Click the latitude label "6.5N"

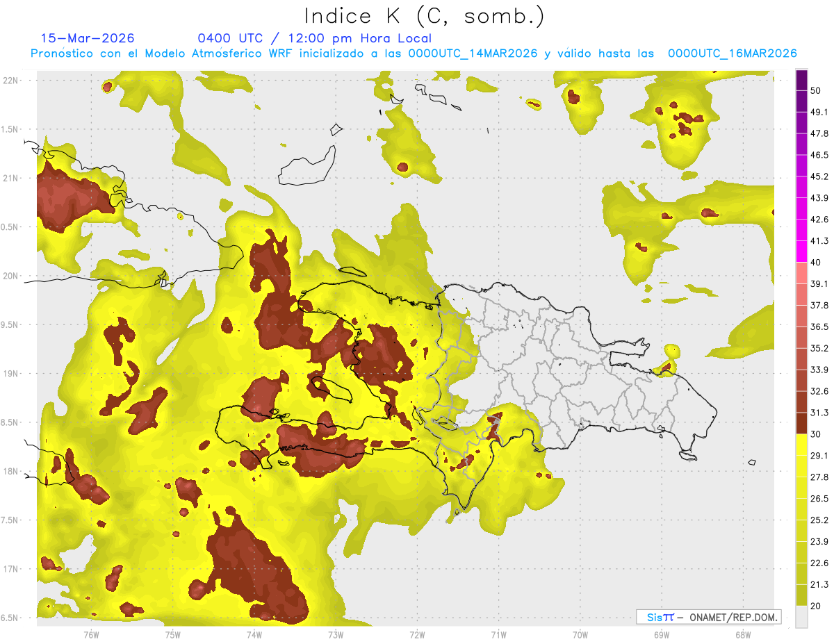pos(9,618)
